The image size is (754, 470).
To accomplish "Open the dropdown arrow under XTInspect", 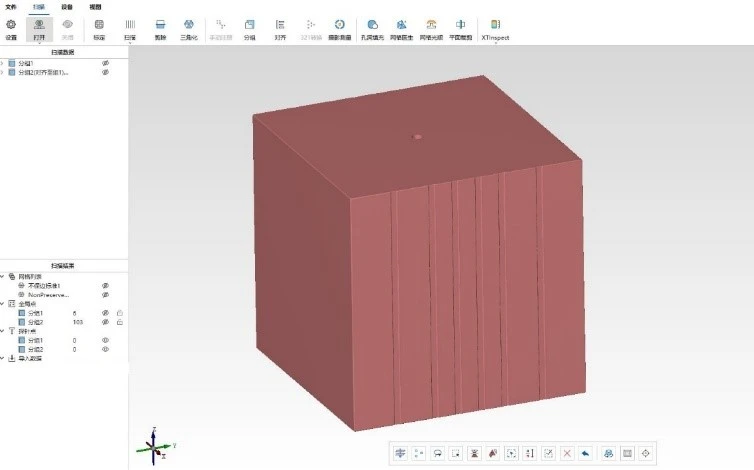I will coord(495,43).
